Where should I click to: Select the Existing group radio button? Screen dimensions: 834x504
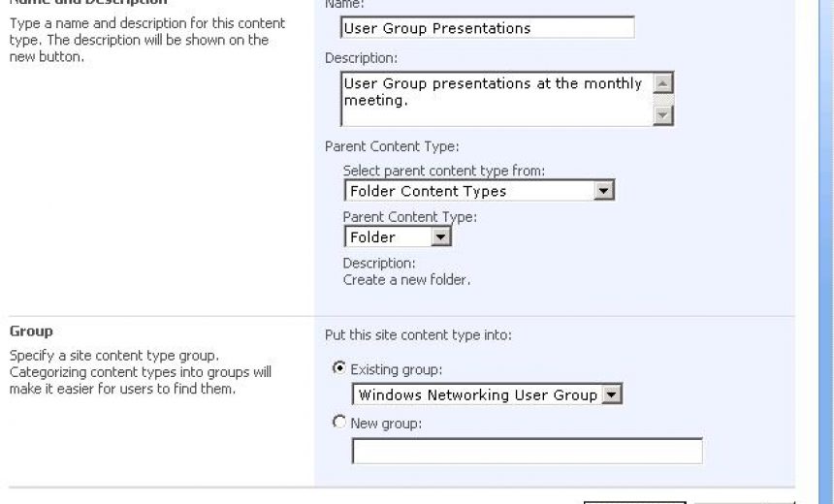[339, 368]
